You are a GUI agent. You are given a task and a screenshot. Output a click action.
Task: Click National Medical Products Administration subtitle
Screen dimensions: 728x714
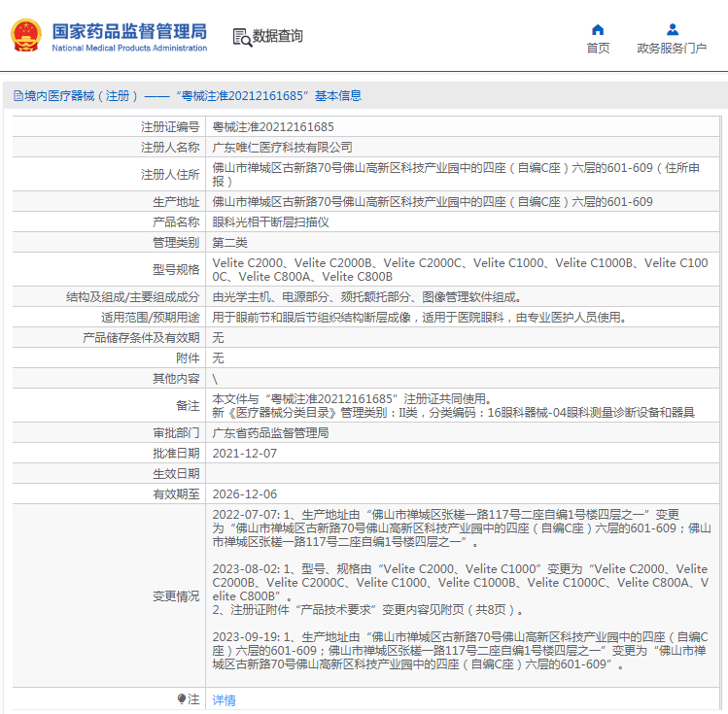coord(129,48)
